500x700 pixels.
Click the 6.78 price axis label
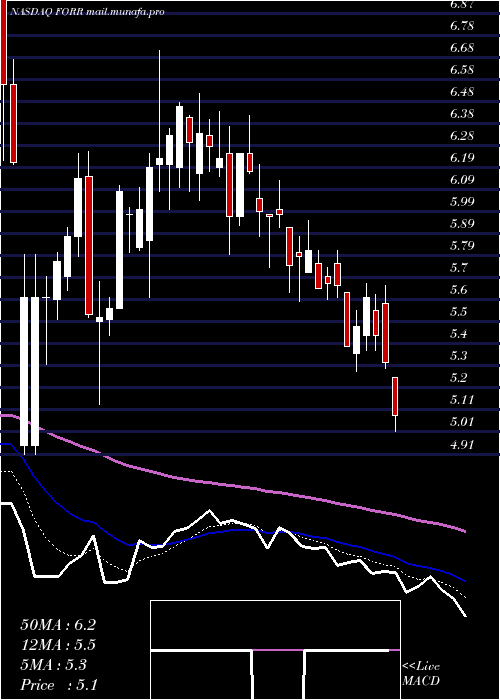click(x=462, y=26)
